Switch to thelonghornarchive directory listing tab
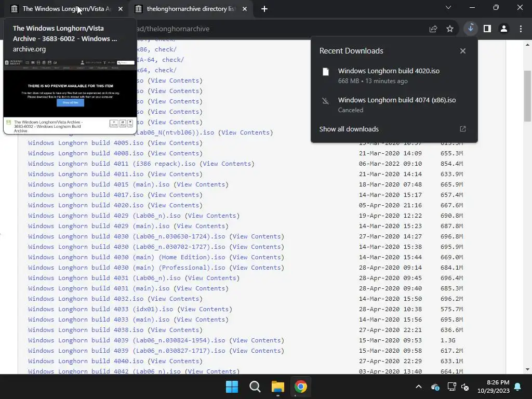This screenshot has width=532, height=399. 191,9
